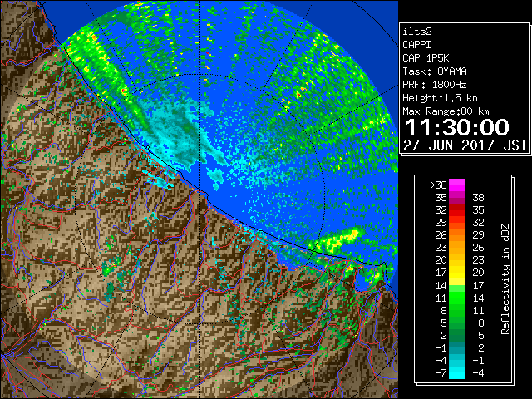
Task: Click the CAPPI product label
Action: (x=416, y=45)
